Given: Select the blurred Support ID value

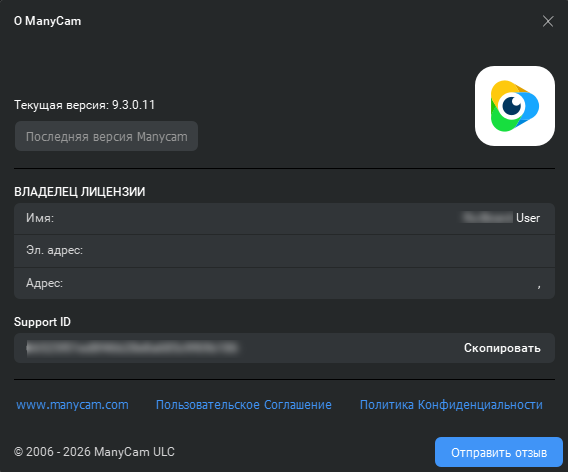Looking at the screenshot, I should 132,348.
